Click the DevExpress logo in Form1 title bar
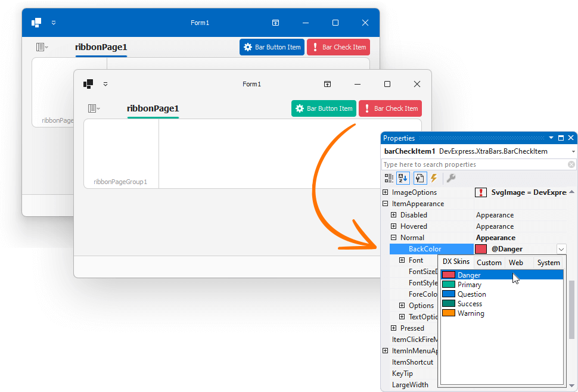578x392 pixels. [88, 84]
